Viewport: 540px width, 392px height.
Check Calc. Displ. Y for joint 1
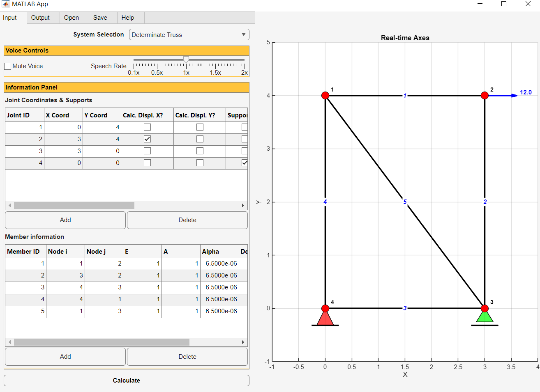click(x=200, y=127)
